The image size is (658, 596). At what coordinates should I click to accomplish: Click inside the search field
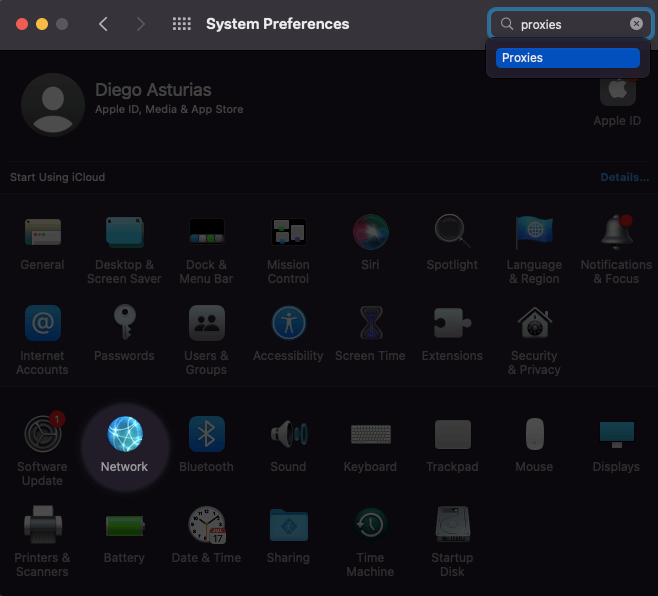click(570, 24)
